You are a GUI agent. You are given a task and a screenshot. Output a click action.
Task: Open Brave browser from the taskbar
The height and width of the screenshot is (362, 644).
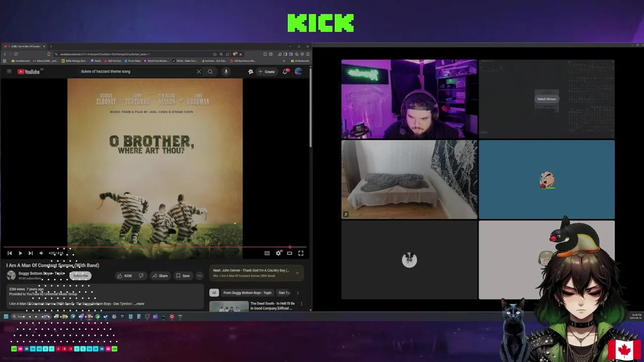pyautogui.click(x=89, y=317)
